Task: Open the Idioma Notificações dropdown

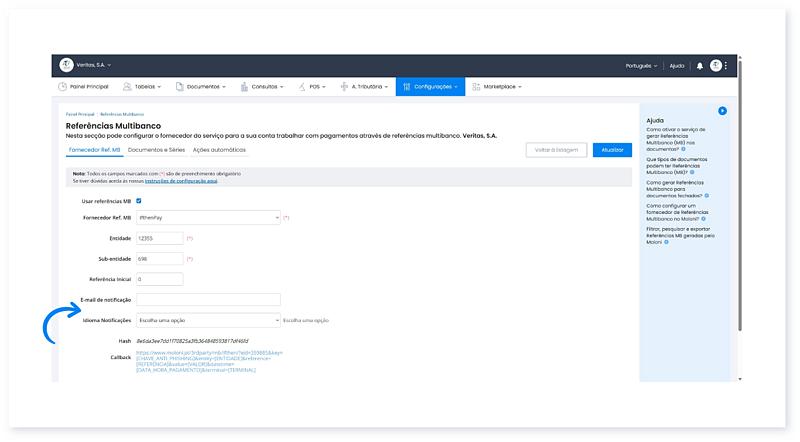Action: (x=208, y=321)
